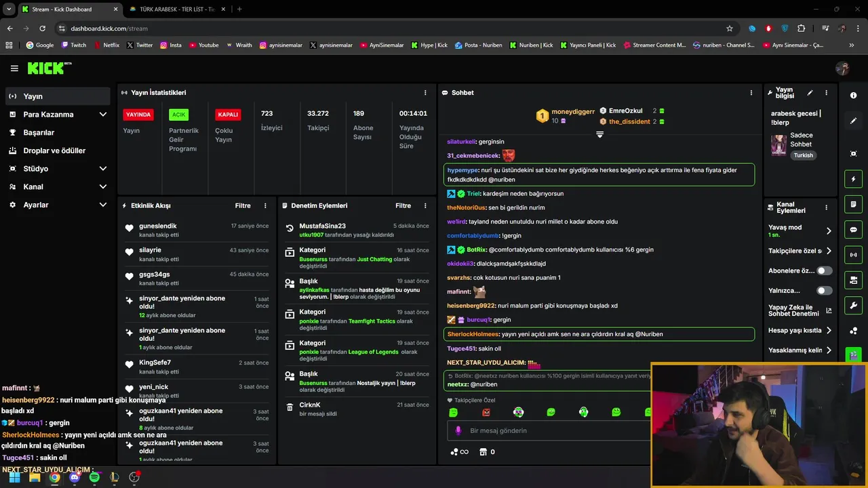Open Hesap yaşı kısıtla chevron
Screen dimensions: 868x488
tap(829, 331)
